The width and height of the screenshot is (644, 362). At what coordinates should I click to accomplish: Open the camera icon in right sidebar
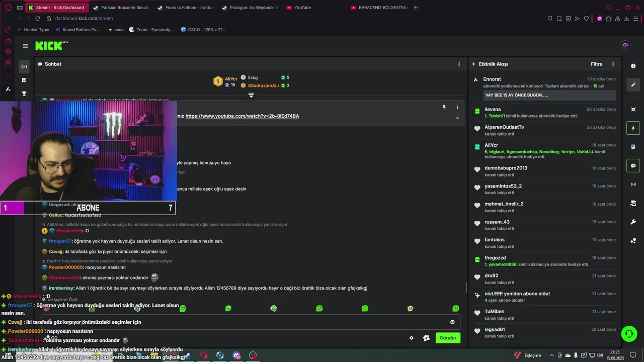(x=633, y=203)
